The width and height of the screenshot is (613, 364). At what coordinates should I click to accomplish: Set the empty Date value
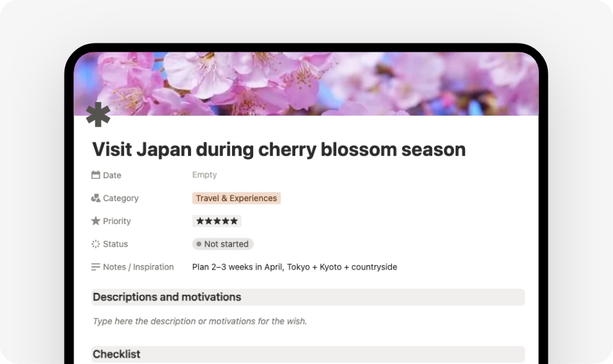click(205, 175)
